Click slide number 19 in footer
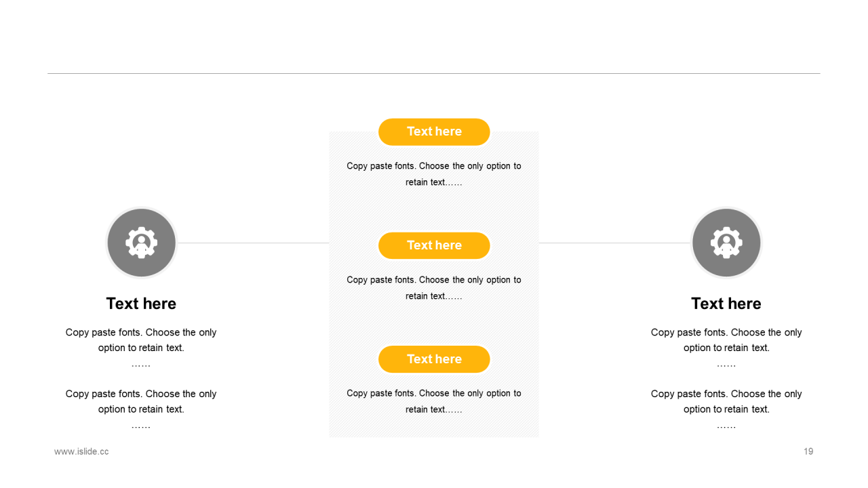The height and width of the screenshot is (488, 868). pos(808,451)
